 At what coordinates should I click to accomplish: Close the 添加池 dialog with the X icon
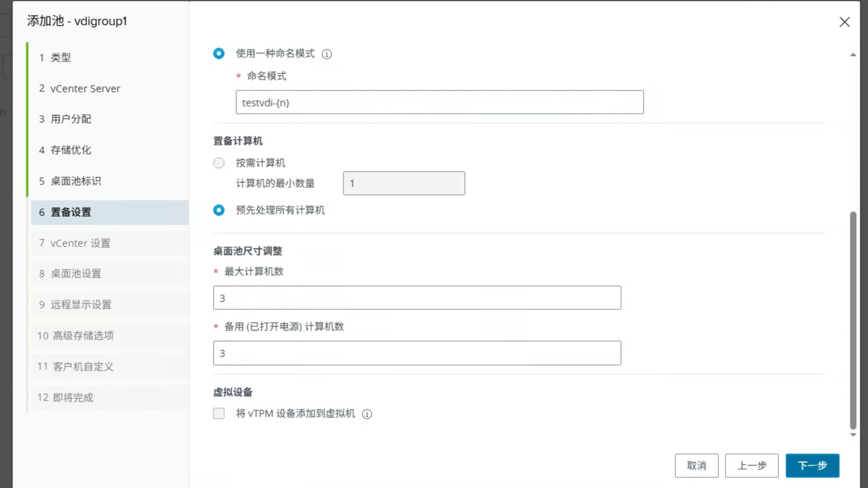[x=844, y=22]
